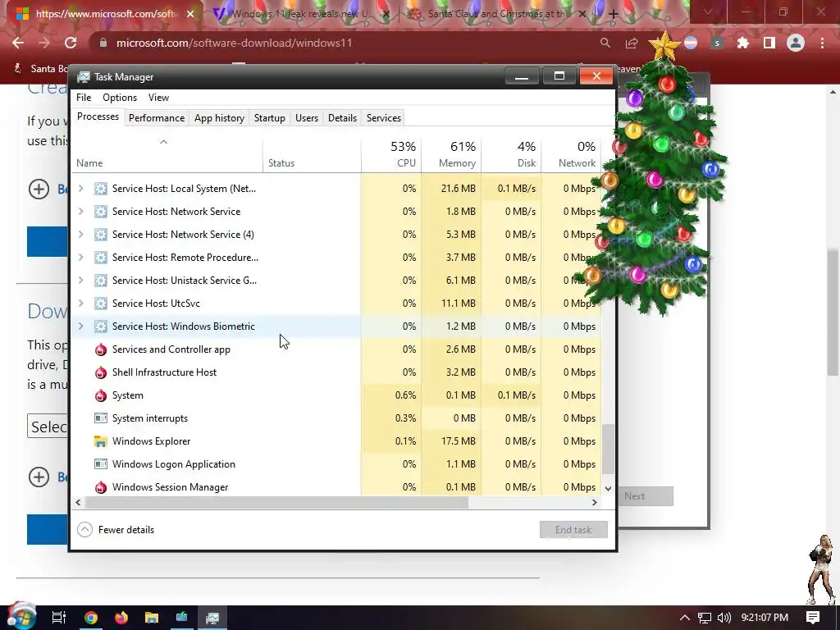Open a new Chrome tab
840x630 pixels.
[614, 14]
